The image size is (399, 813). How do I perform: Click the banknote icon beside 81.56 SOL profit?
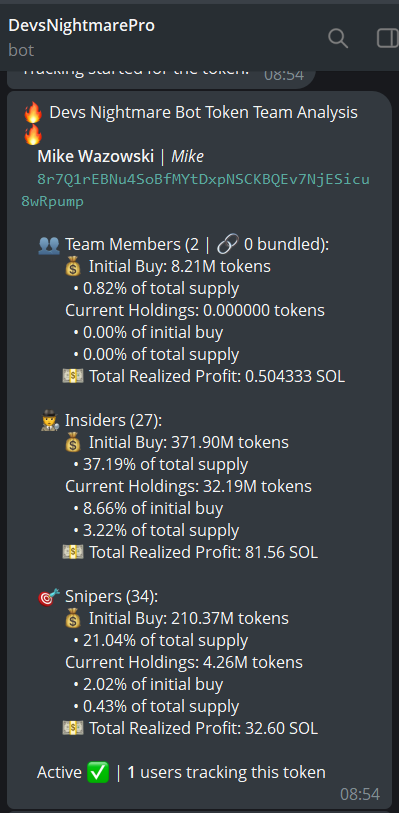73,552
